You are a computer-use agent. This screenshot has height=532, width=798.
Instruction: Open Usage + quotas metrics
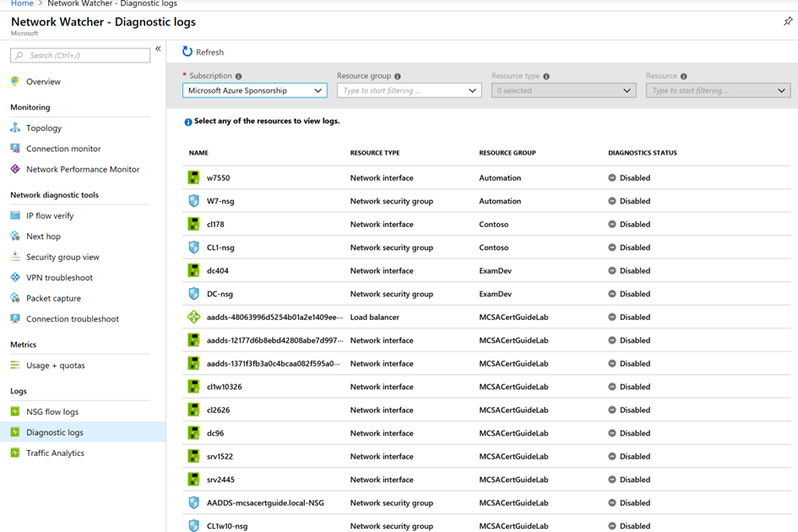(x=56, y=365)
